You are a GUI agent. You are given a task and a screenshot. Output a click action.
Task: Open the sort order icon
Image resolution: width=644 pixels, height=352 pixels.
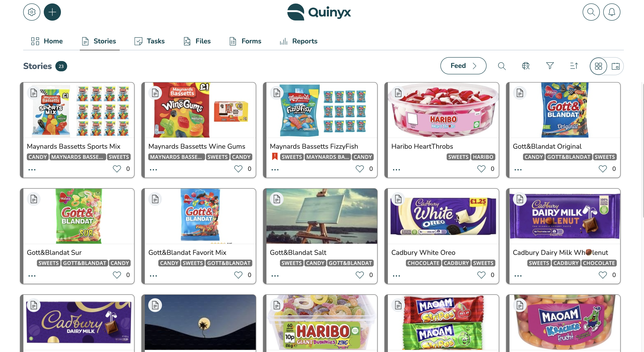click(574, 66)
